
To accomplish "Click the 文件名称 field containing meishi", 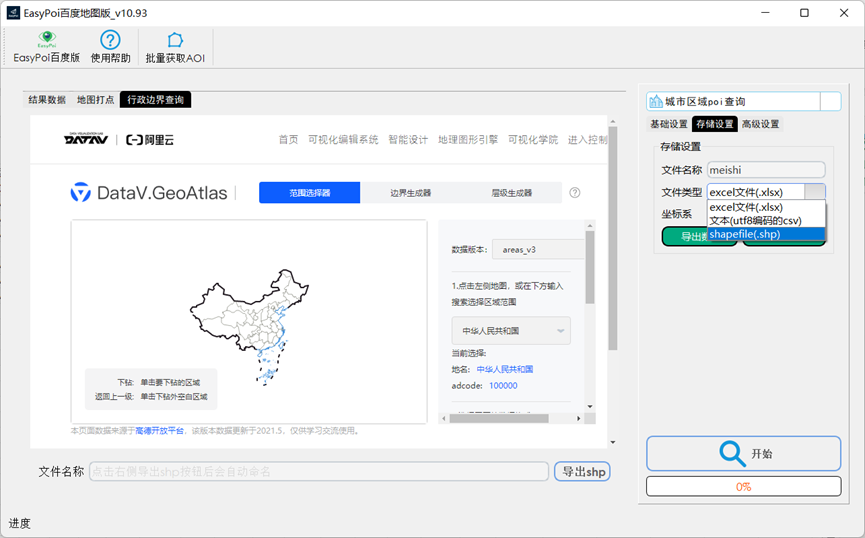I will [766, 170].
